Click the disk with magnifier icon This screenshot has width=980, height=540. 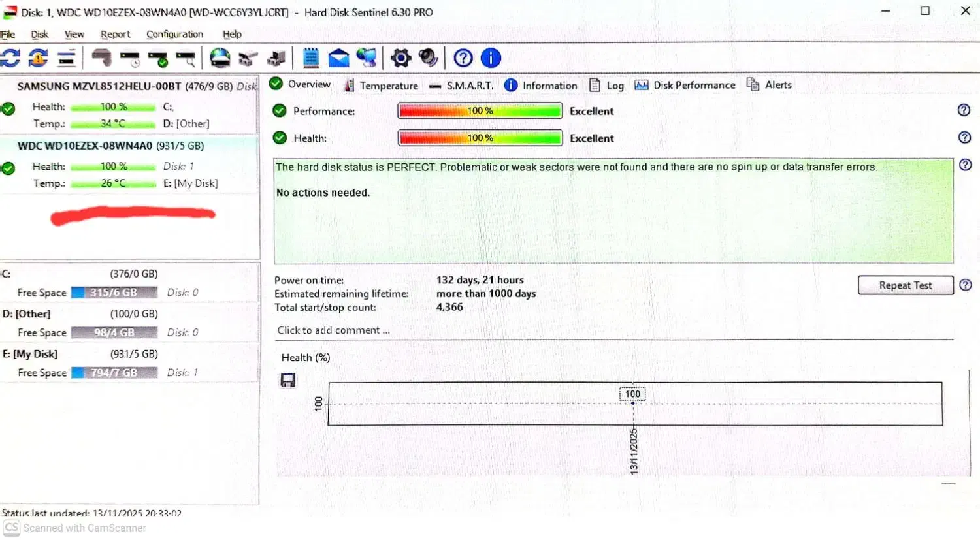[186, 59]
